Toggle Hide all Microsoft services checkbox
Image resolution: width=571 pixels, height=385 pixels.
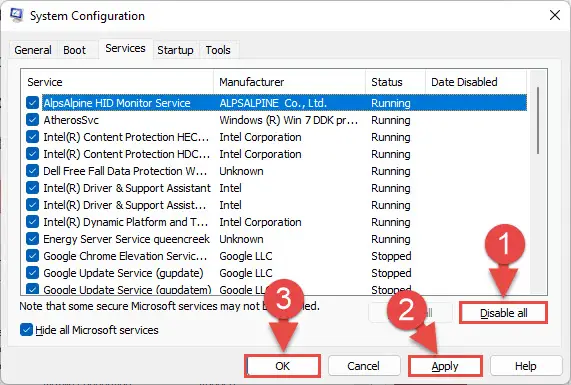coord(26,330)
